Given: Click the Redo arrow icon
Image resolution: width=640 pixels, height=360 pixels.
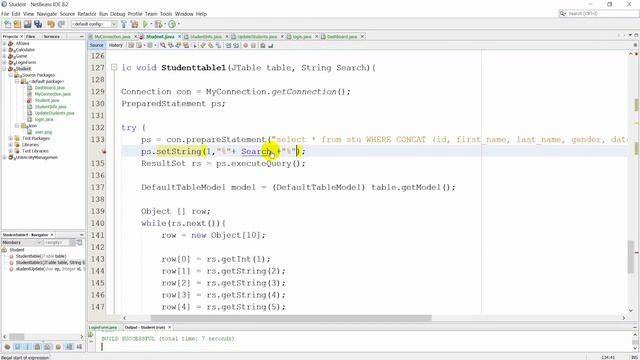Looking at the screenshot, I should [61, 24].
